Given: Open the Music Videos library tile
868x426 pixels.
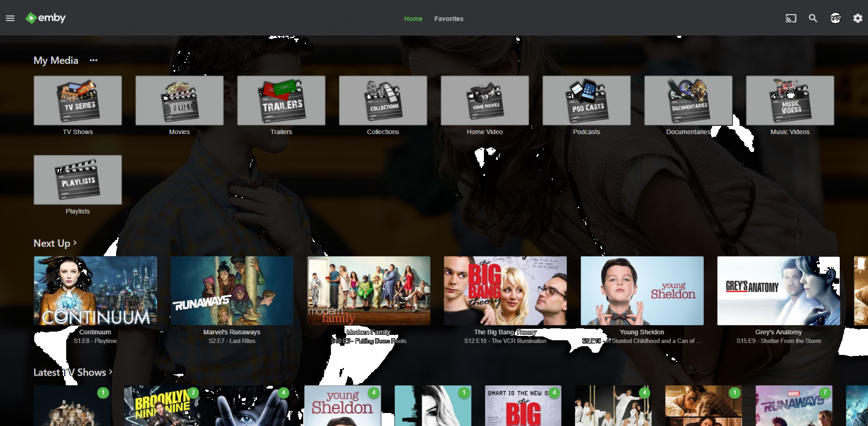Looking at the screenshot, I should (790, 100).
